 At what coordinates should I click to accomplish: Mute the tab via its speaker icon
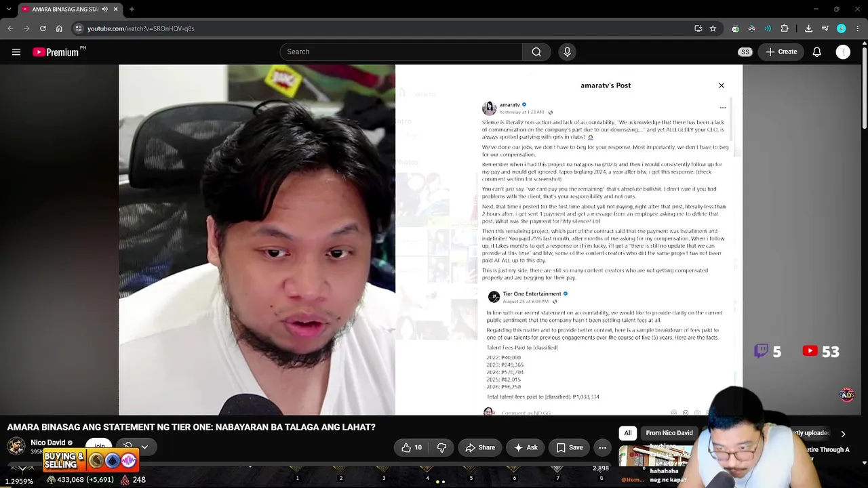pos(104,9)
